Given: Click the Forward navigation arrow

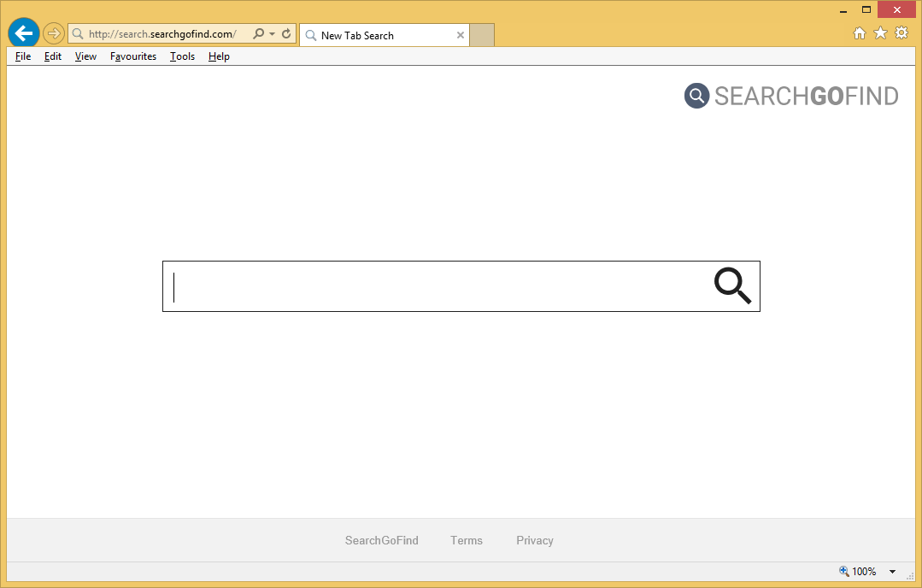Looking at the screenshot, I should (54, 33).
